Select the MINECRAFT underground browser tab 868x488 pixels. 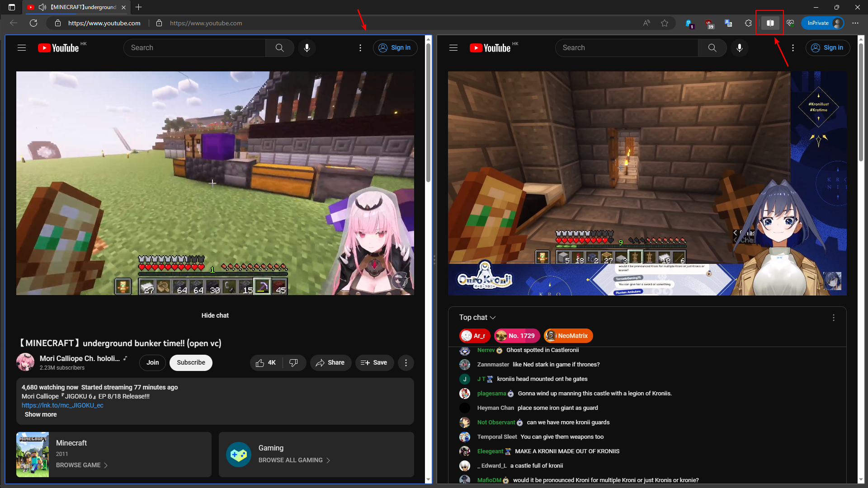click(x=76, y=7)
